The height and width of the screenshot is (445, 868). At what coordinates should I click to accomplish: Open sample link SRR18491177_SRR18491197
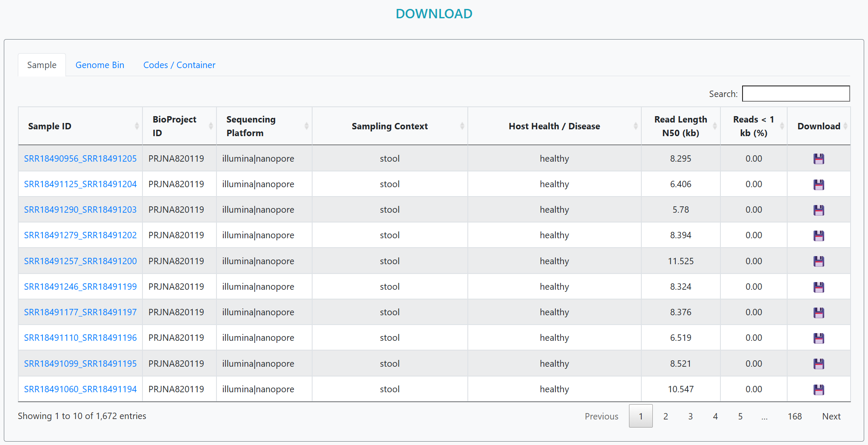pyautogui.click(x=80, y=312)
